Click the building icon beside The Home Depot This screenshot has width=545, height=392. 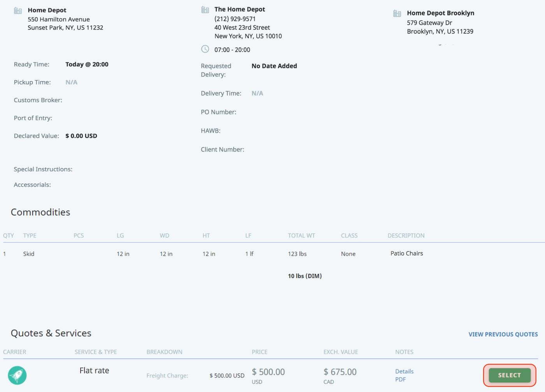[205, 10]
